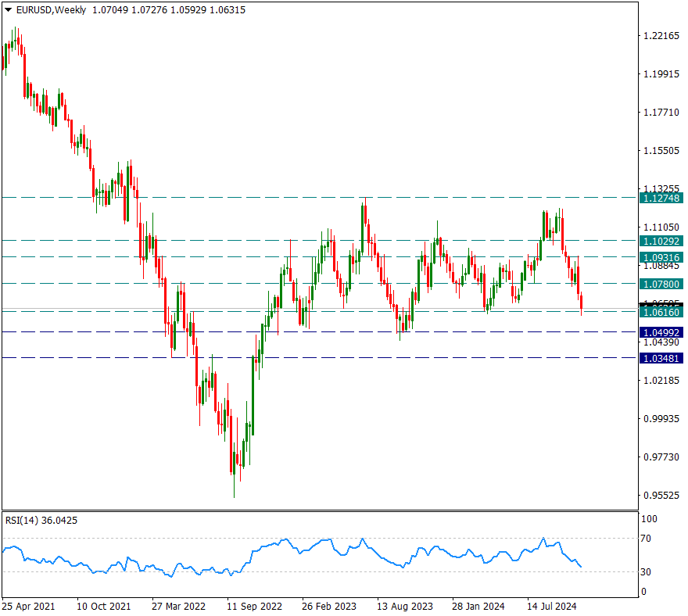
Task: Click the triangle arrow beside EURUSD,Weekly
Action: click(9, 9)
